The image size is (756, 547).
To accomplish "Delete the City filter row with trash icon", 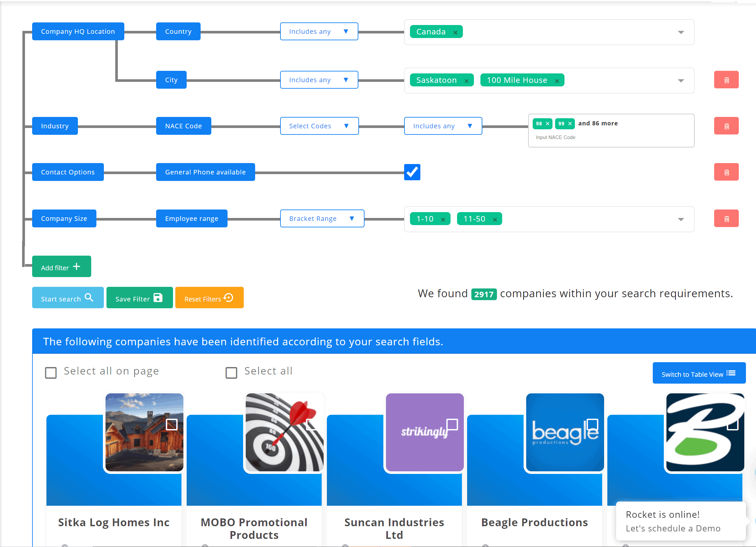I will (x=726, y=80).
